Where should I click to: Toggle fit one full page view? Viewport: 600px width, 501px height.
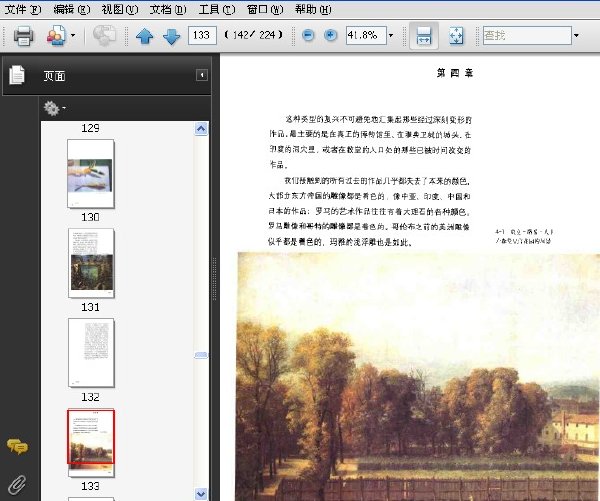456,36
